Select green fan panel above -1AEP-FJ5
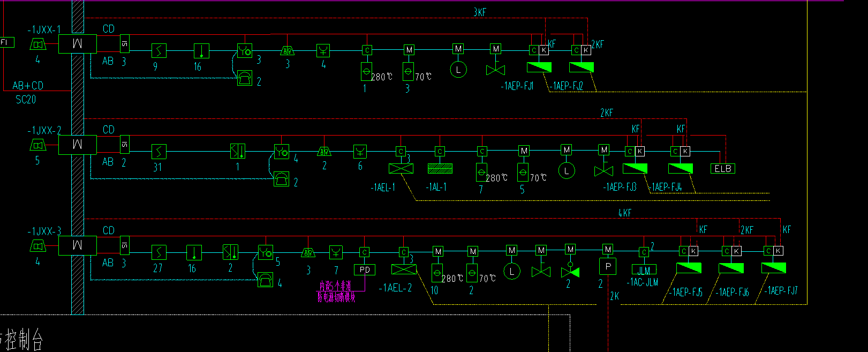This screenshot has height=352, width=868. [689, 268]
